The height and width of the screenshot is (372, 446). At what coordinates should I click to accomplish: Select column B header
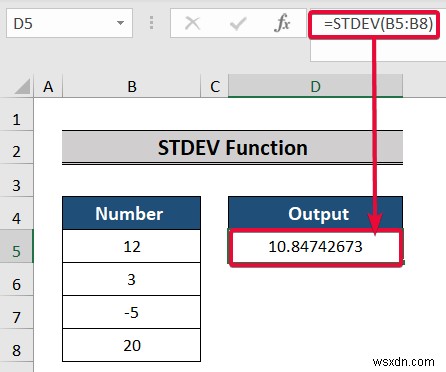coord(132,86)
